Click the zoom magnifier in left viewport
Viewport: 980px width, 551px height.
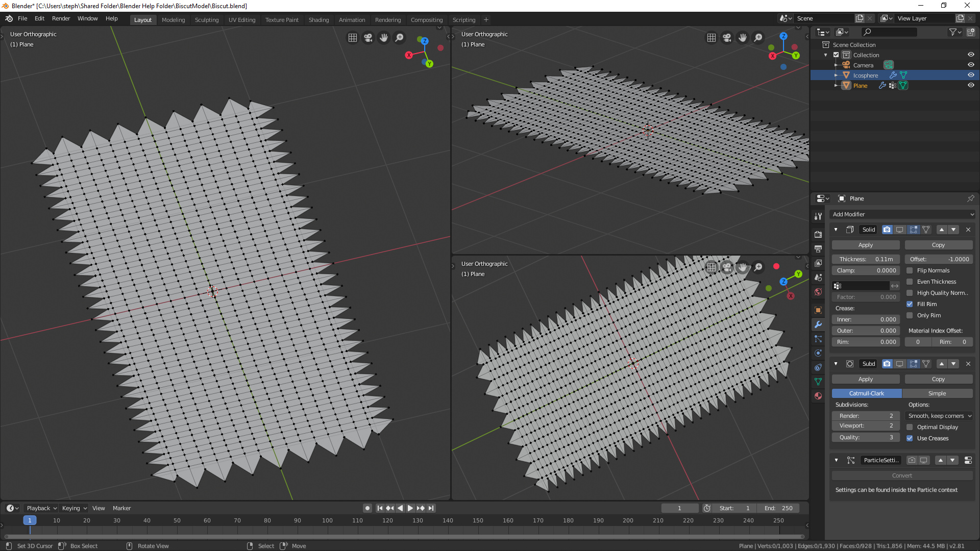coord(400,38)
